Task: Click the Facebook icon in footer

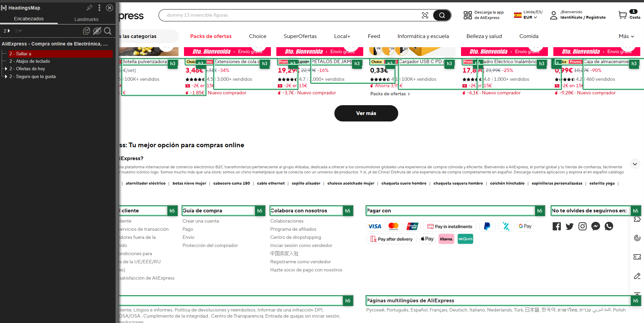Action: [x=557, y=226]
